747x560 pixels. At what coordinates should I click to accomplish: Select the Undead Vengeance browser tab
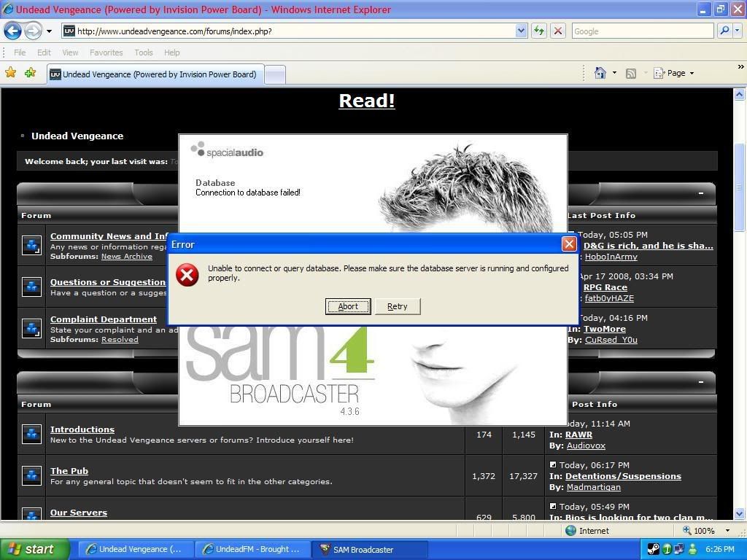coord(156,74)
